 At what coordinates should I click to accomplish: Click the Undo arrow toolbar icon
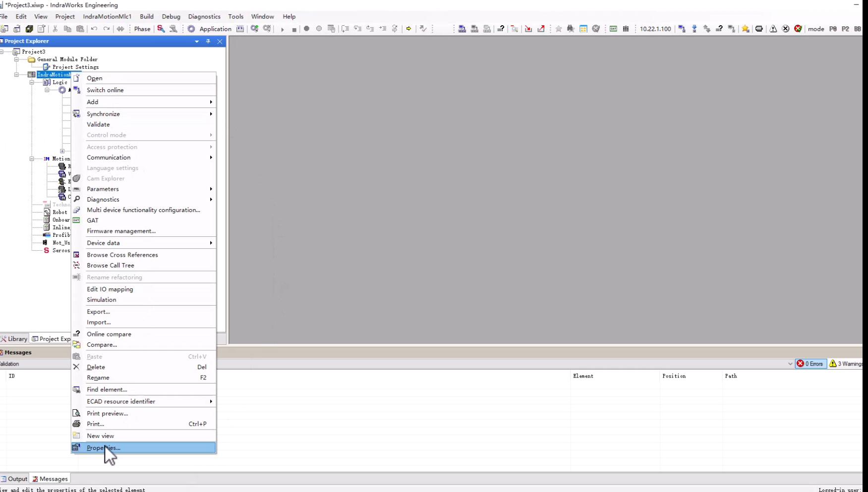94,29
